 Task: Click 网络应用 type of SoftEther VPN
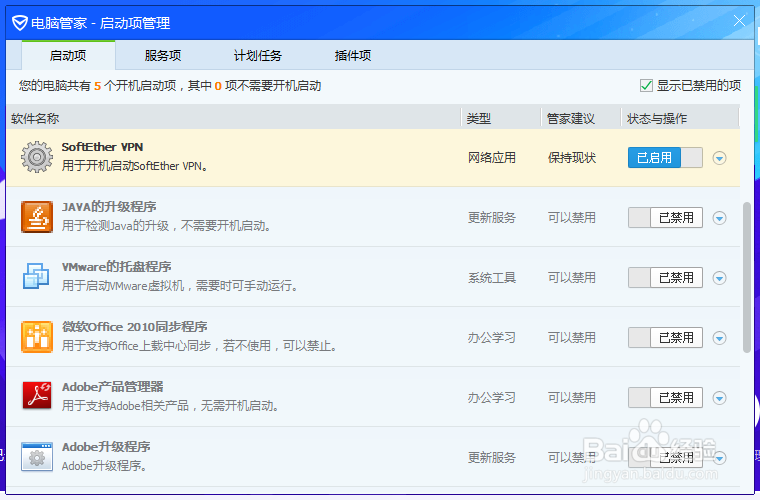pyautogui.click(x=491, y=158)
